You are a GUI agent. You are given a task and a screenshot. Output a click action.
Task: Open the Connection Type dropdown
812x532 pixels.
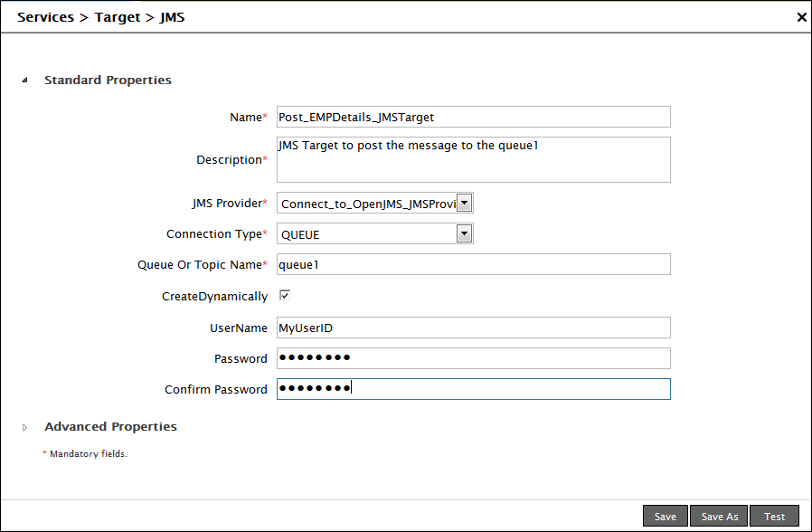[x=464, y=234]
